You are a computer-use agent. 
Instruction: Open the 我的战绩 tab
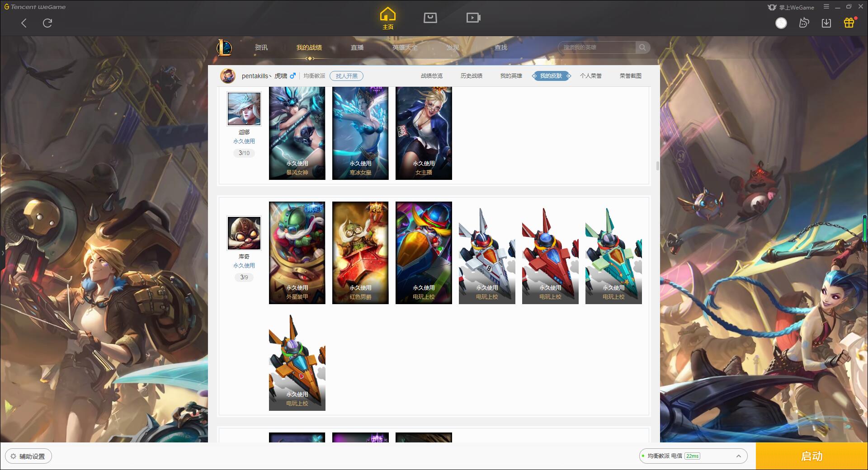[309, 47]
